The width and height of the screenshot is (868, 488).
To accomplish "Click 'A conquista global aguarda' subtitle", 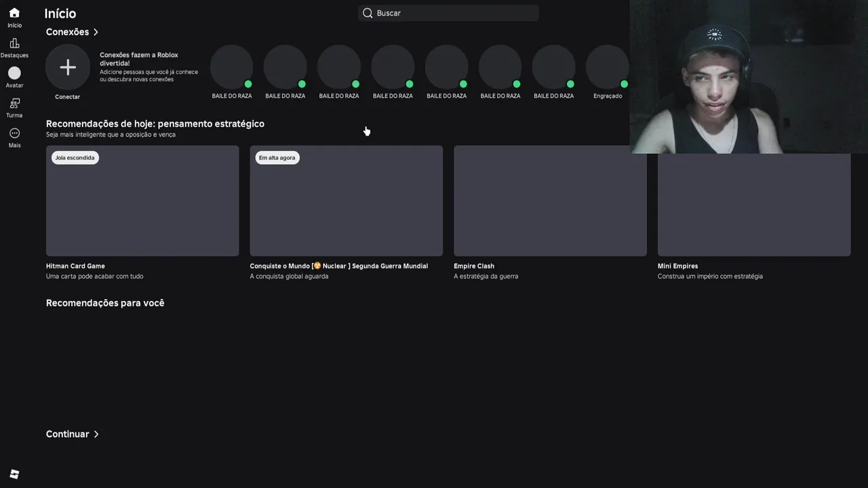I will point(289,277).
